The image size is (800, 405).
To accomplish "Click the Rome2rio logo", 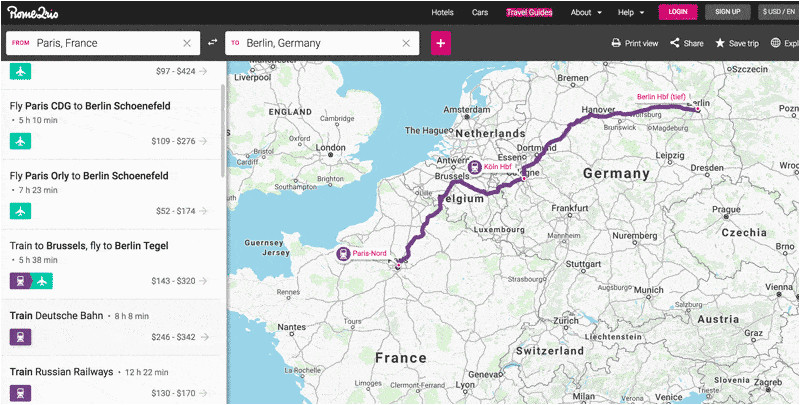I will (x=33, y=12).
